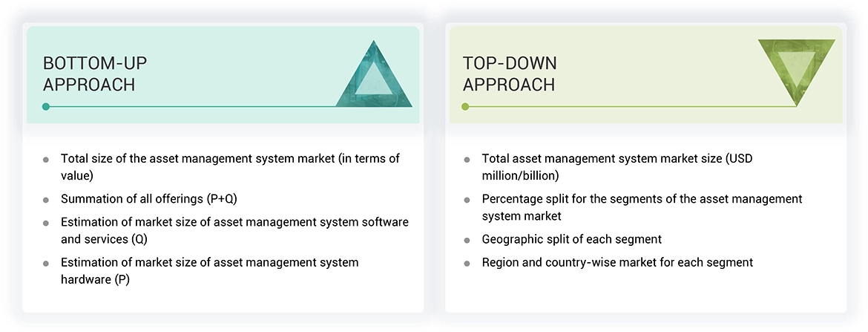This screenshot has height=332, width=868.
Task: Click the downward triangle icon in Top-Down card
Action: click(x=796, y=71)
